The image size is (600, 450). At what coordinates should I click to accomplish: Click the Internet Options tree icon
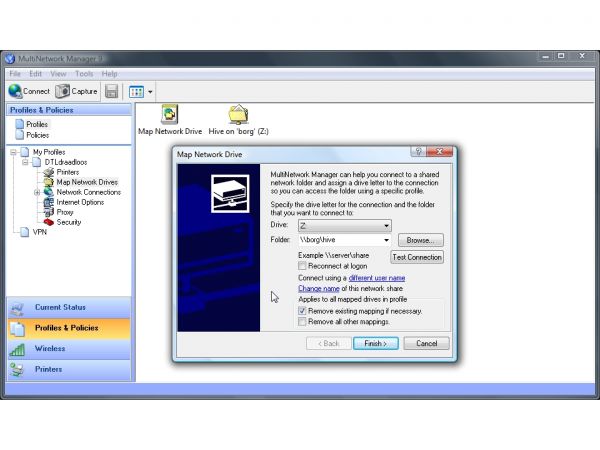click(x=49, y=202)
